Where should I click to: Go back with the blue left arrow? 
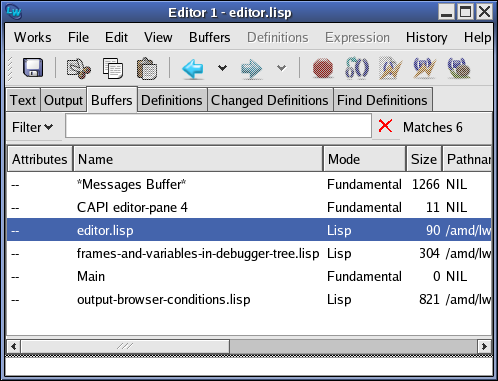point(193,69)
